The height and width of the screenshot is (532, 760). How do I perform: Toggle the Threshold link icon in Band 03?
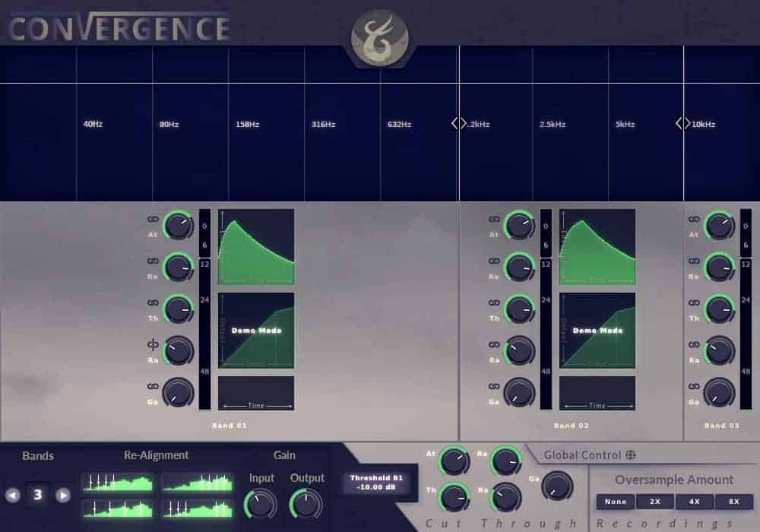pos(694,302)
